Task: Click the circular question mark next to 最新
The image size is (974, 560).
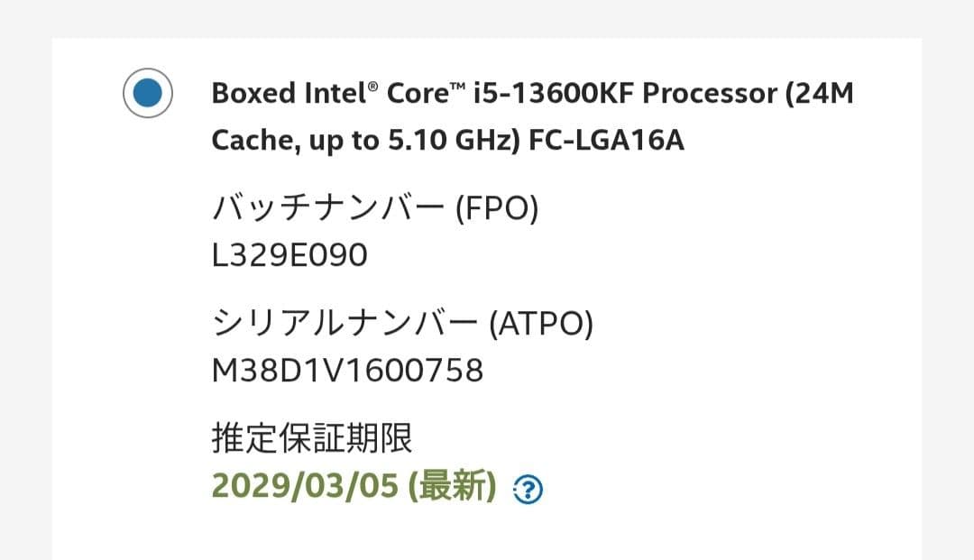Action: tap(527, 491)
